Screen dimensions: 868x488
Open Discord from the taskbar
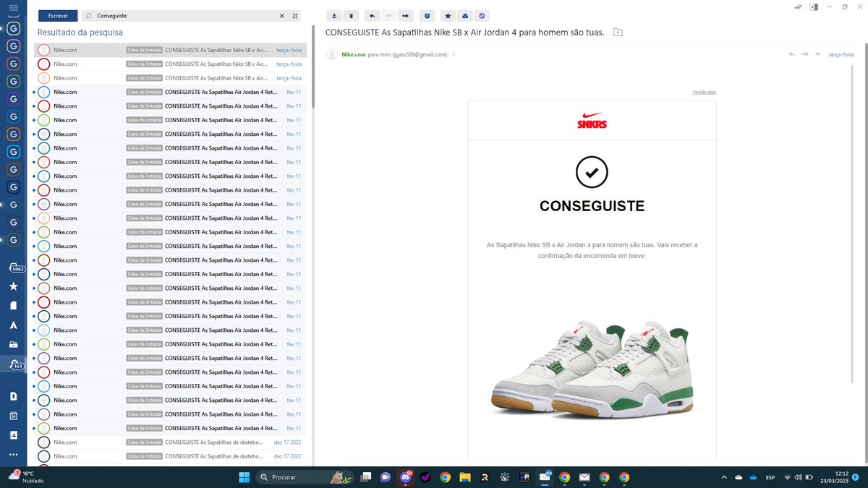point(405,477)
